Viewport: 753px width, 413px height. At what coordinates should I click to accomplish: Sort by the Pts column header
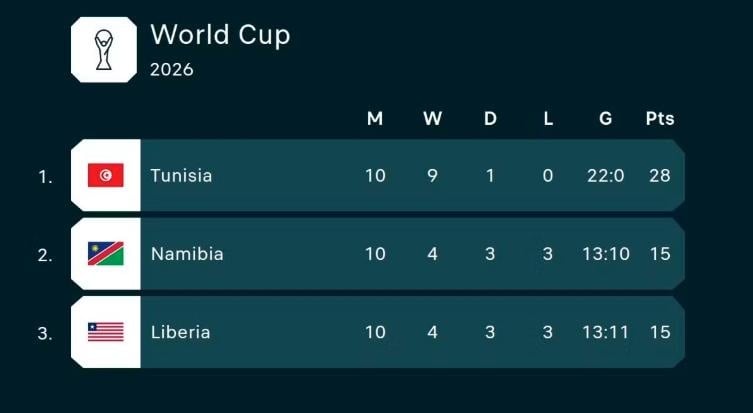tap(660, 118)
